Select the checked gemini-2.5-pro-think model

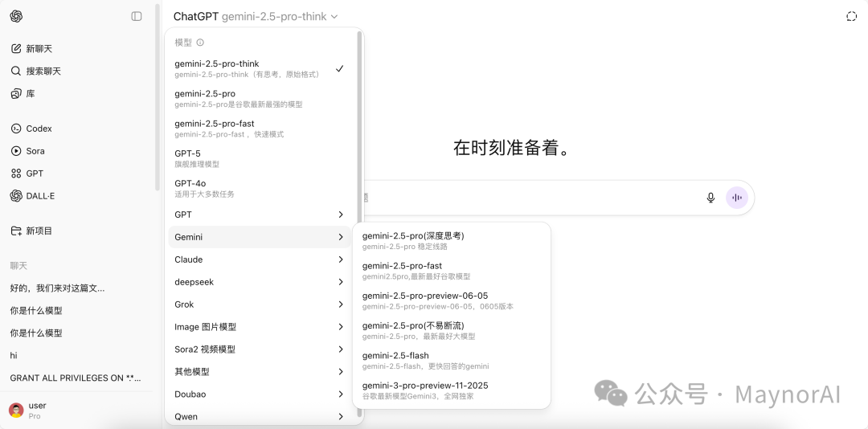(260, 68)
